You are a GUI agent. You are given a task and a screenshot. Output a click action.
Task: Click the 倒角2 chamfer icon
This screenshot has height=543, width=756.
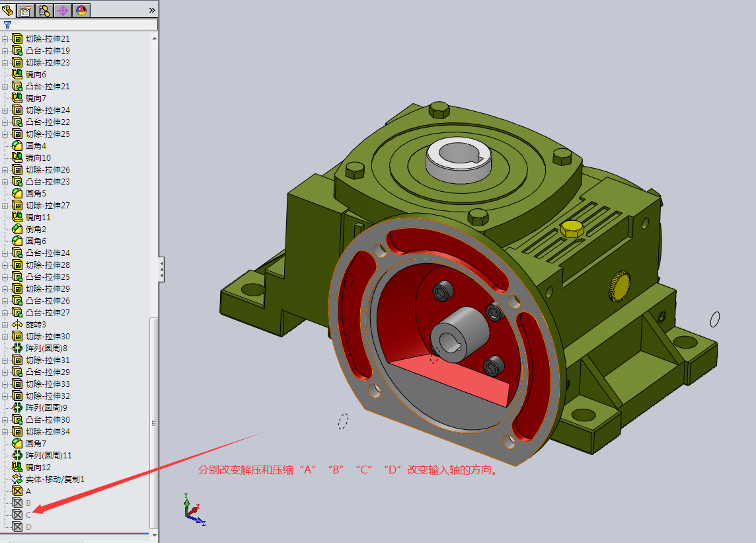click(x=17, y=230)
